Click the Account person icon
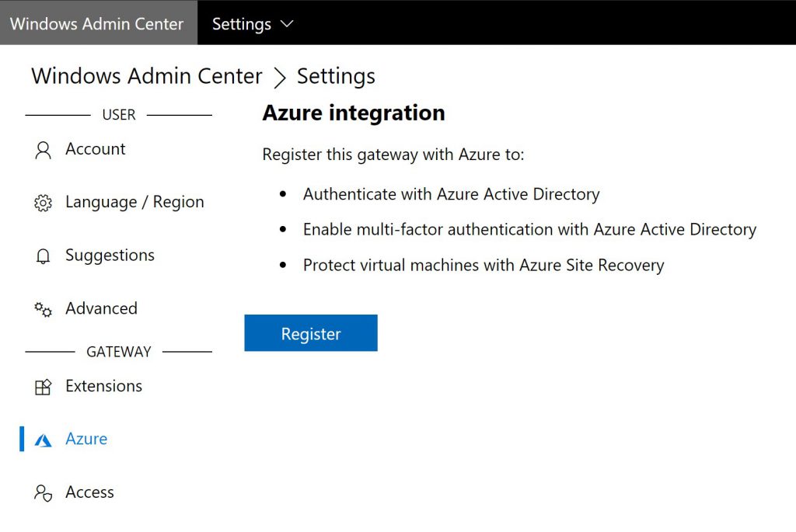 [x=44, y=151]
